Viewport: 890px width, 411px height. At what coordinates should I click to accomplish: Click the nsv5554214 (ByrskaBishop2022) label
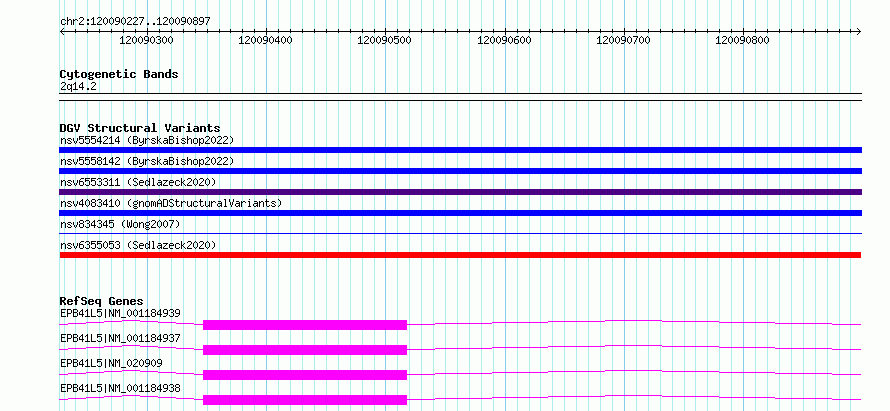(146, 140)
